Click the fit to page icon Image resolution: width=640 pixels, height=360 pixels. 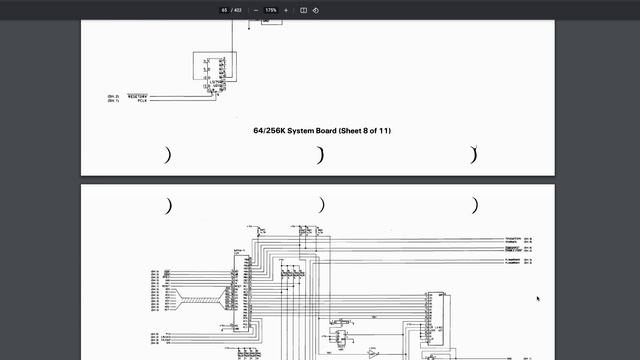[303, 10]
